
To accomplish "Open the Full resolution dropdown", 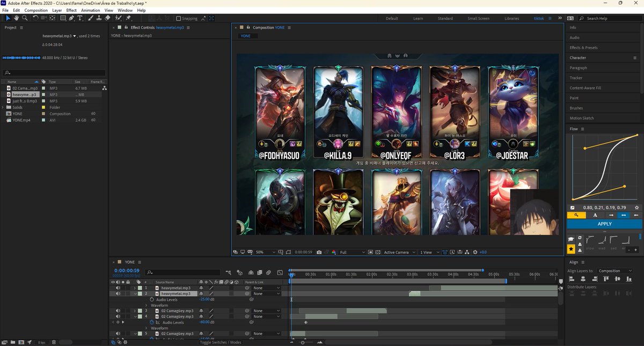I will click(x=352, y=252).
